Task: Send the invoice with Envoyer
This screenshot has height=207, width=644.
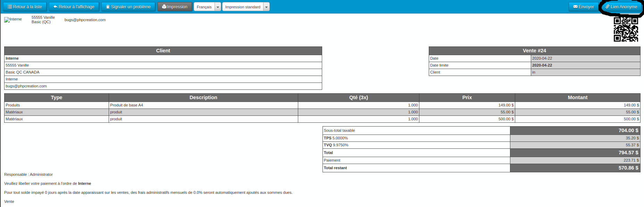Action: (x=584, y=7)
